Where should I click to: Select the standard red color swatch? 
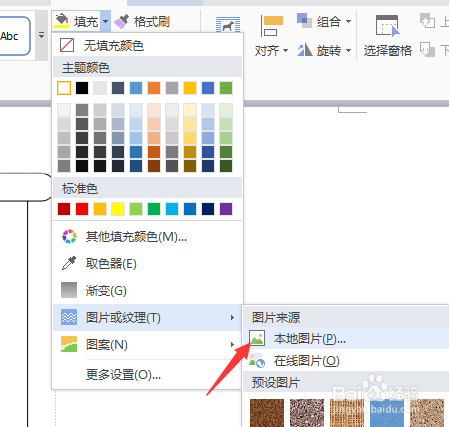pos(82,209)
